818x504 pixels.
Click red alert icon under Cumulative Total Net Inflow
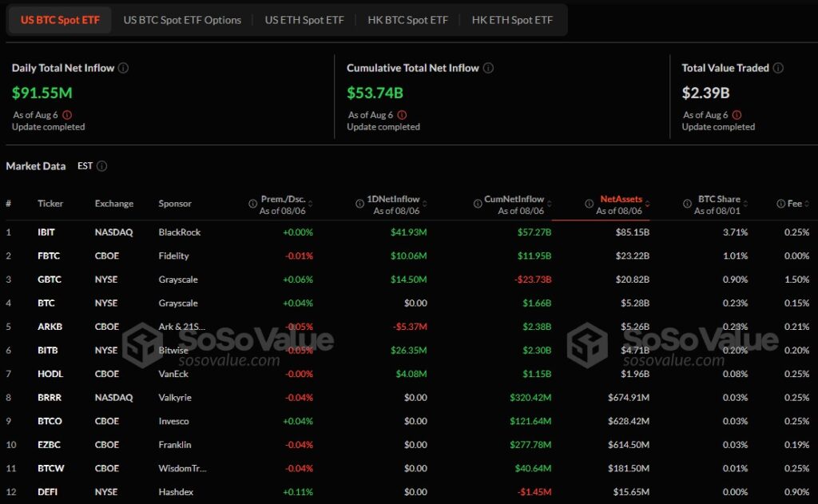(402, 115)
